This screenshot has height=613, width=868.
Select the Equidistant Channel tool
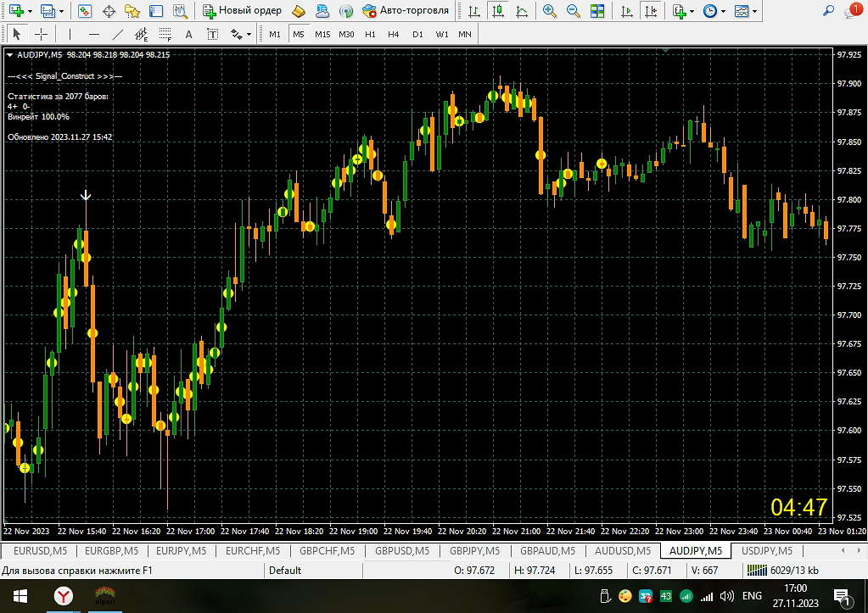[x=141, y=34]
